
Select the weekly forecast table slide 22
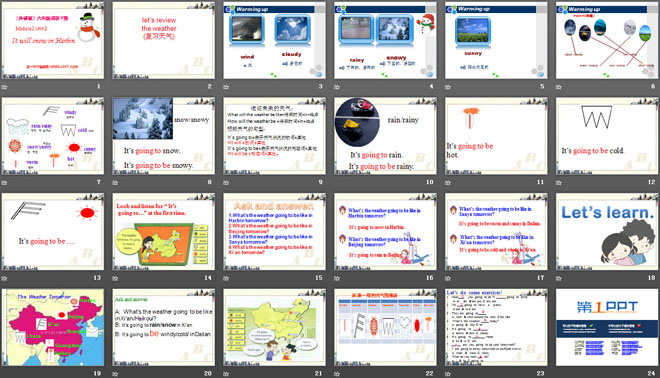385,327
